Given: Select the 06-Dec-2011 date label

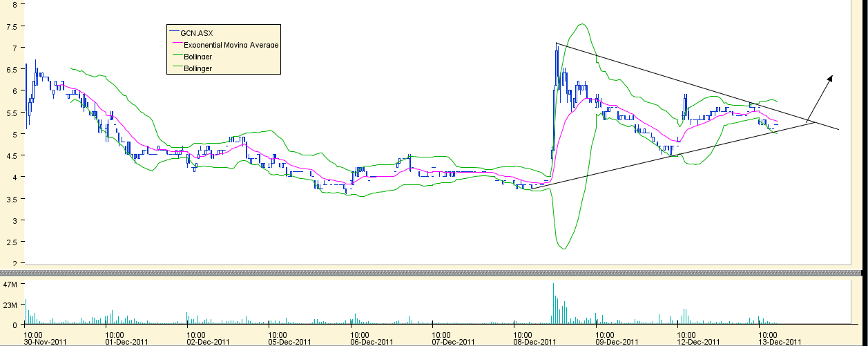Looking at the screenshot, I should click(x=372, y=341).
